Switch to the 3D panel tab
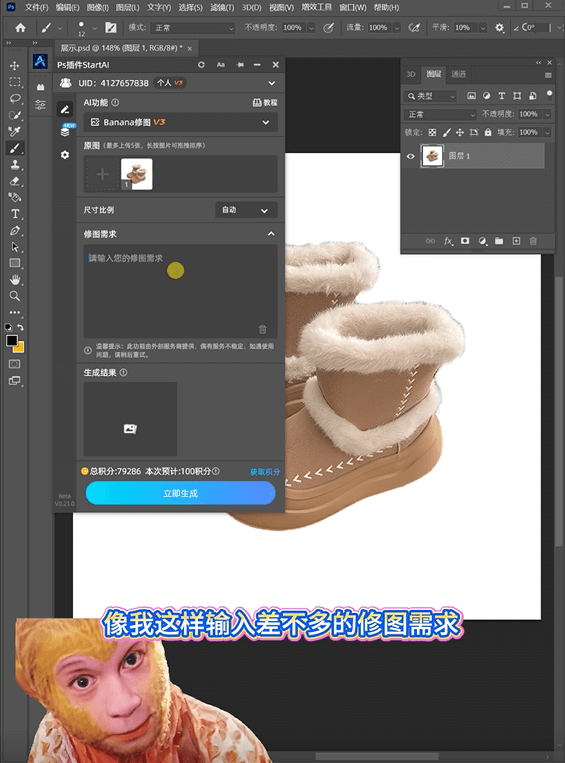This screenshot has height=763, width=565. point(411,74)
